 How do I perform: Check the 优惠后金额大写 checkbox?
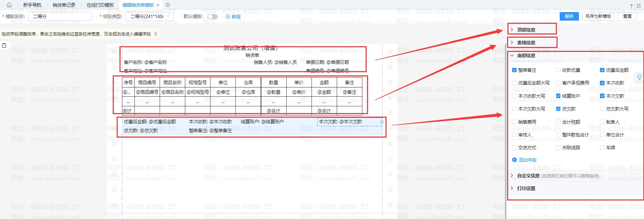pyautogui.click(x=514, y=83)
